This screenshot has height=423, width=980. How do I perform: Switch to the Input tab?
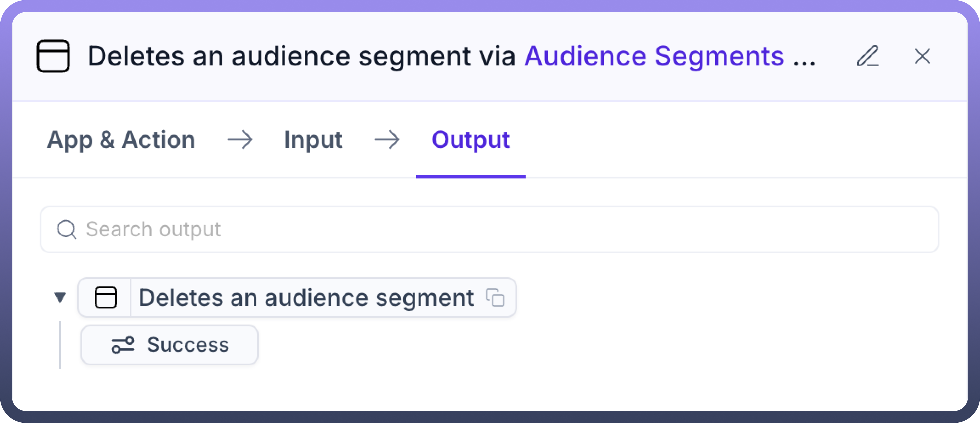[313, 140]
